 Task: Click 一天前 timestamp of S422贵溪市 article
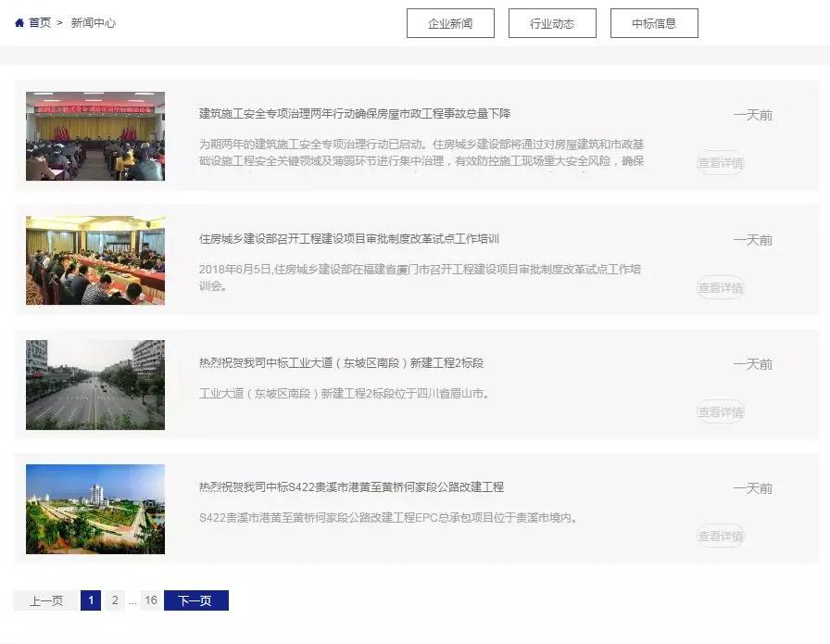(753, 488)
